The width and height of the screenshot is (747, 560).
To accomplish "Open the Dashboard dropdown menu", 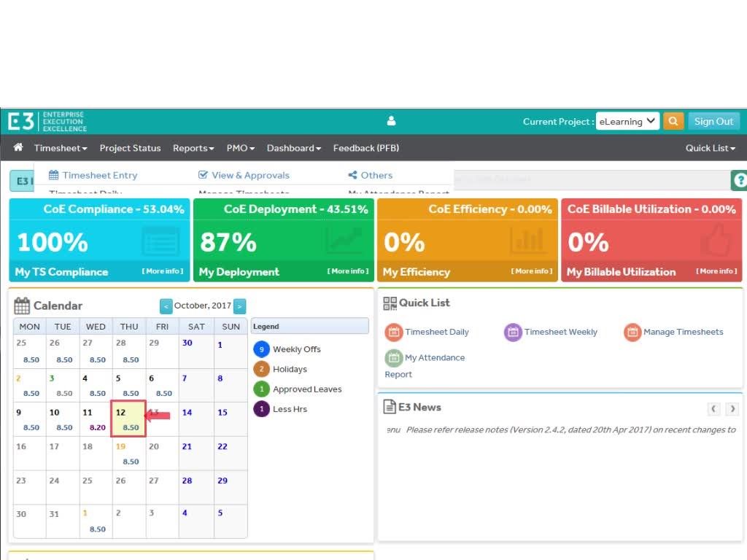I will [293, 148].
